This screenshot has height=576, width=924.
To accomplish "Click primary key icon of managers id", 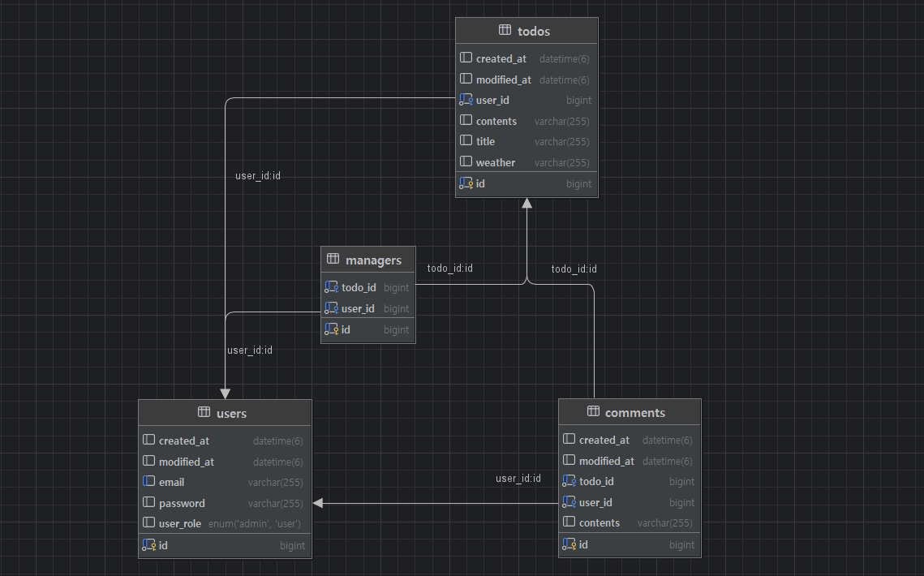I will [x=332, y=329].
